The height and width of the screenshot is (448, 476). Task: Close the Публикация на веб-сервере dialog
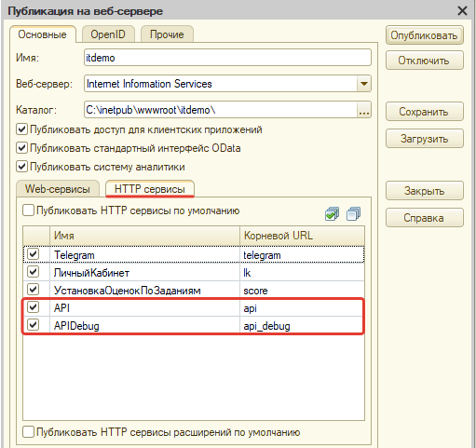pos(462,11)
